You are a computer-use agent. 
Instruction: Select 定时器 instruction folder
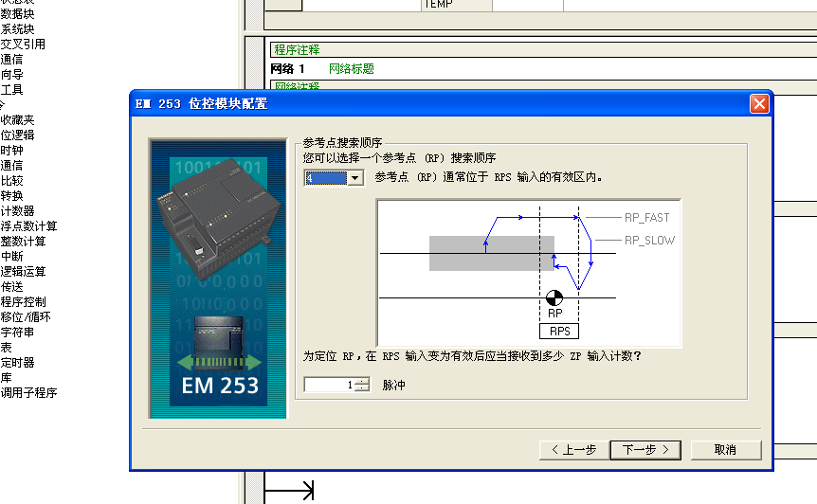17,362
